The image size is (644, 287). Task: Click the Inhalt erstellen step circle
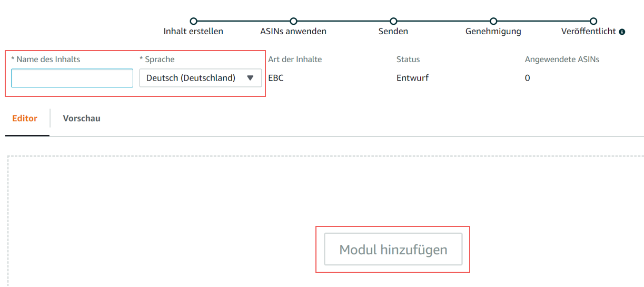pyautogui.click(x=193, y=21)
